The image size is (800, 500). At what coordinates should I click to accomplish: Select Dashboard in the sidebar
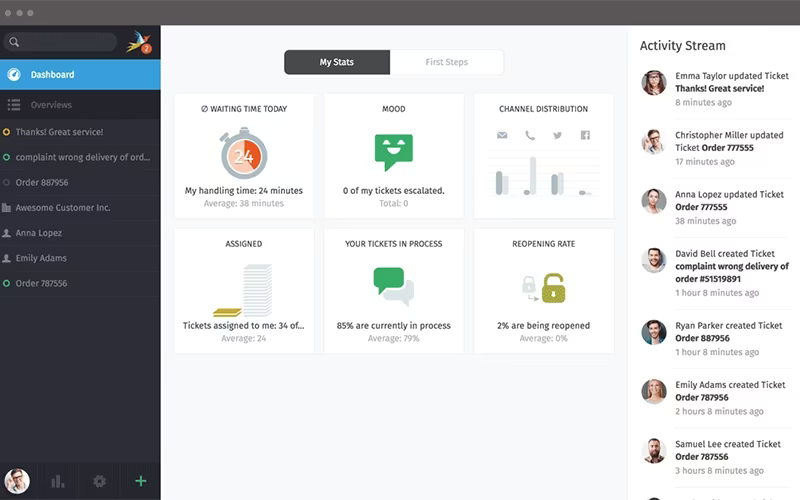pos(80,74)
